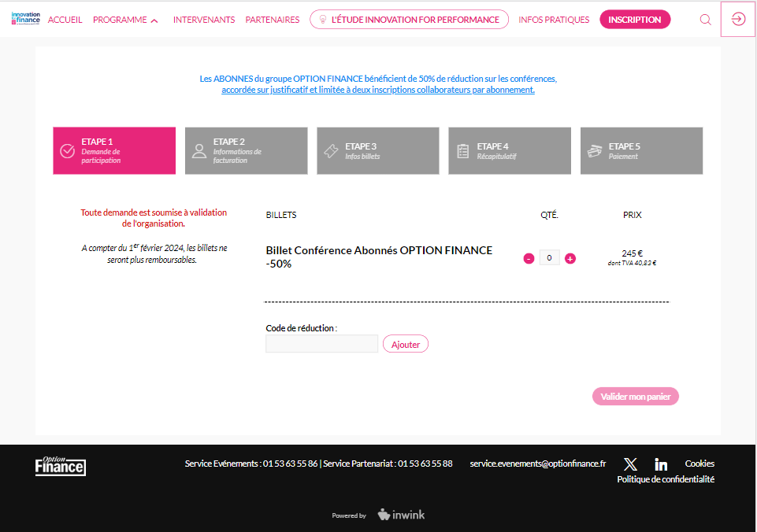
Task: Click service.evenements@optionfinance.fr email link
Action: point(538,464)
